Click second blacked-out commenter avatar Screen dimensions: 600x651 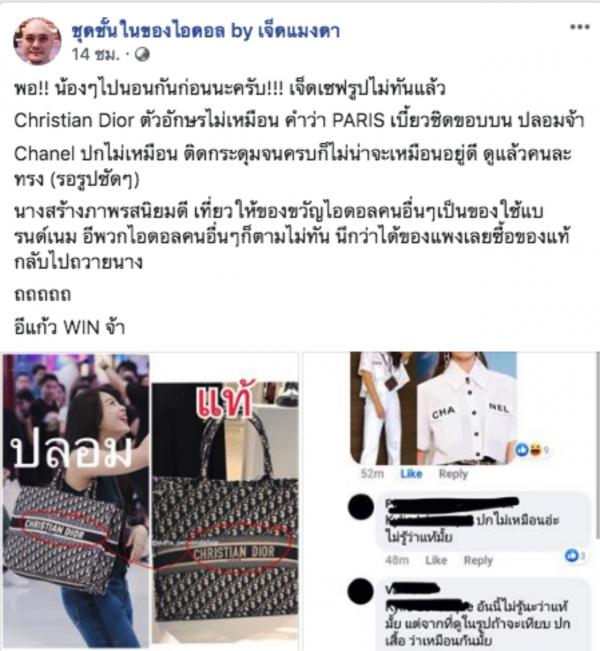(x=360, y=591)
